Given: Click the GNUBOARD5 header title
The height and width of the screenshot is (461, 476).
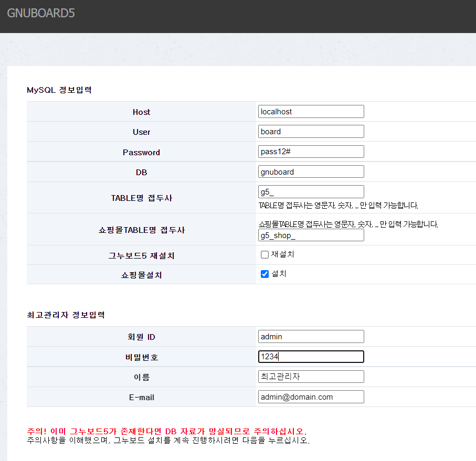Looking at the screenshot, I should pyautogui.click(x=41, y=13).
